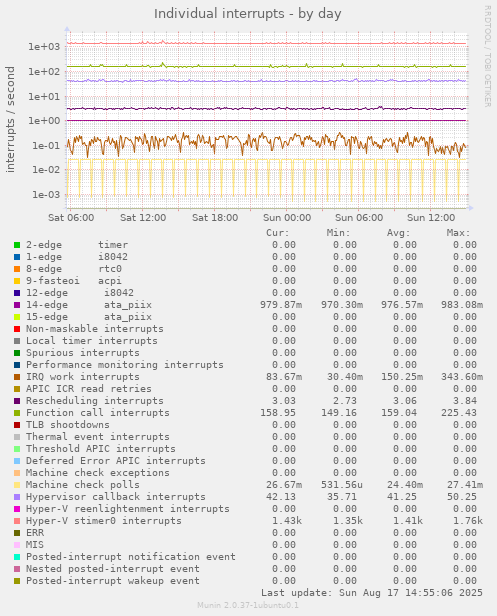This screenshot has height=616, width=497.
Task: Click the 1e+03 y-axis tick label
Action: click(44, 47)
